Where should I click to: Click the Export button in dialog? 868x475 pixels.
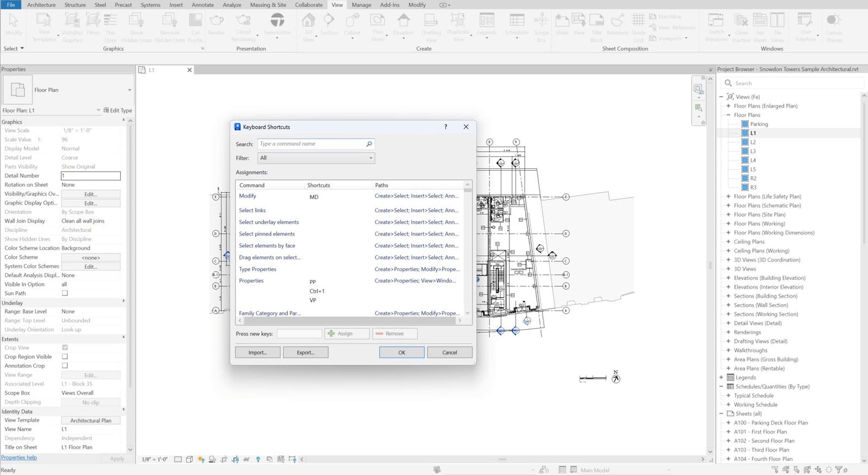coord(305,352)
